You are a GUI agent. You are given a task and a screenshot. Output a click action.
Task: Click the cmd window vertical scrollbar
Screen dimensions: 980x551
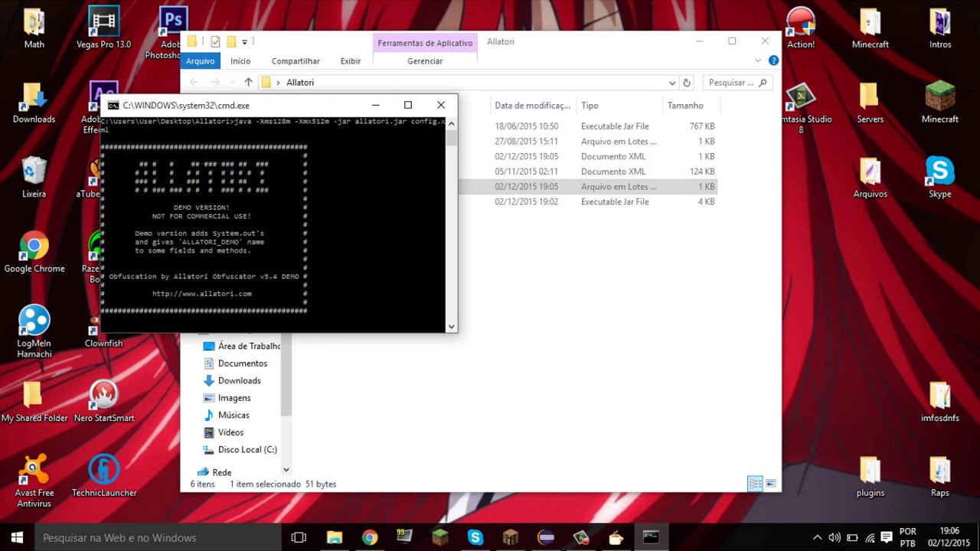click(452, 224)
